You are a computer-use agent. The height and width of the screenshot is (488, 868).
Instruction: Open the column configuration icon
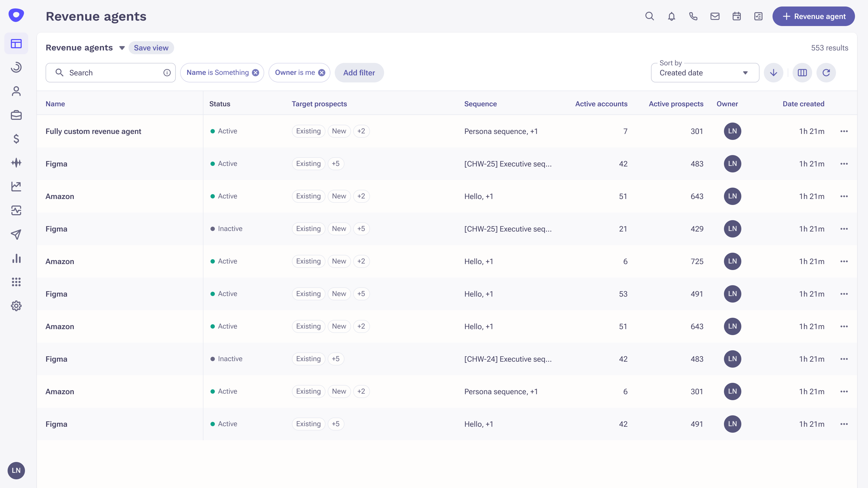pos(802,72)
